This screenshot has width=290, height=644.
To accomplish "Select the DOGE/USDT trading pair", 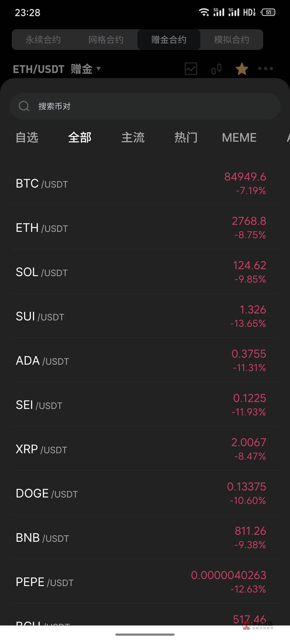I will [145, 494].
